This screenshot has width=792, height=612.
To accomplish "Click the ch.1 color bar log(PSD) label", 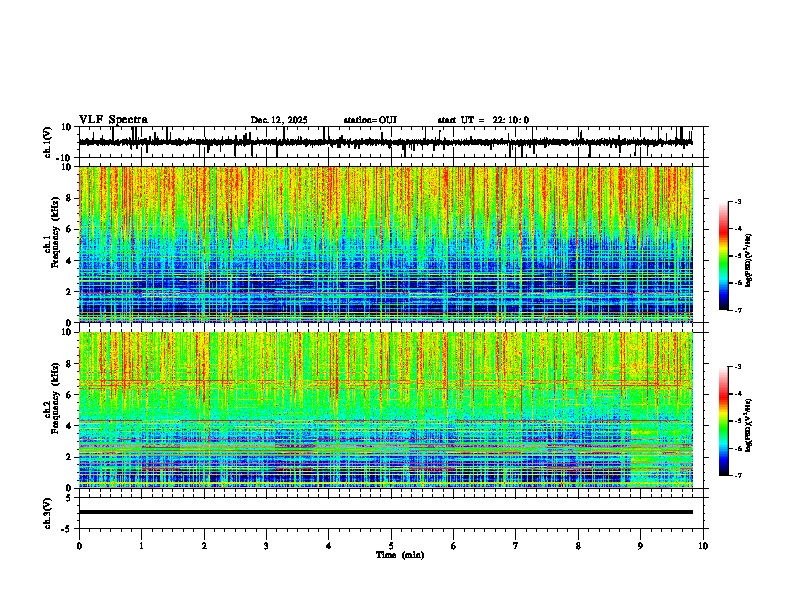I will pyautogui.click(x=749, y=261).
